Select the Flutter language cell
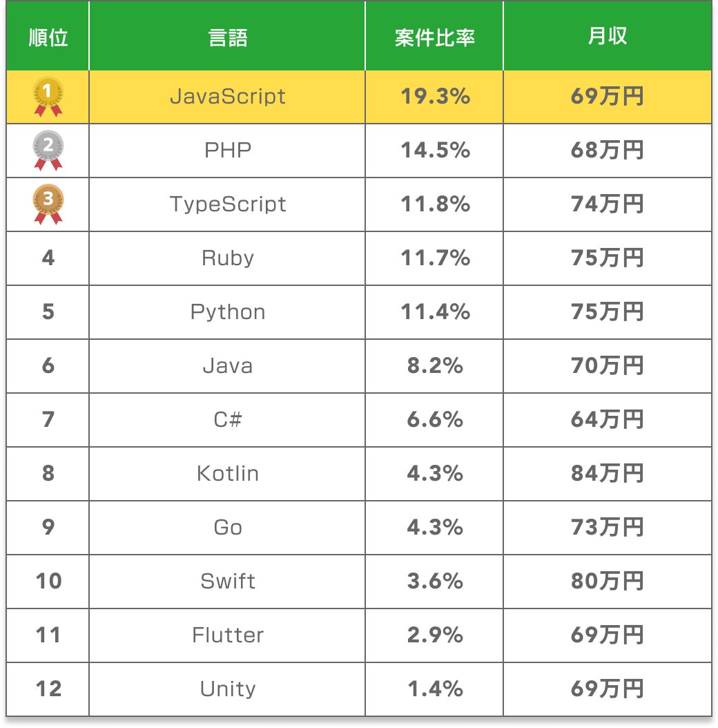This screenshot has width=718, height=728. click(228, 635)
